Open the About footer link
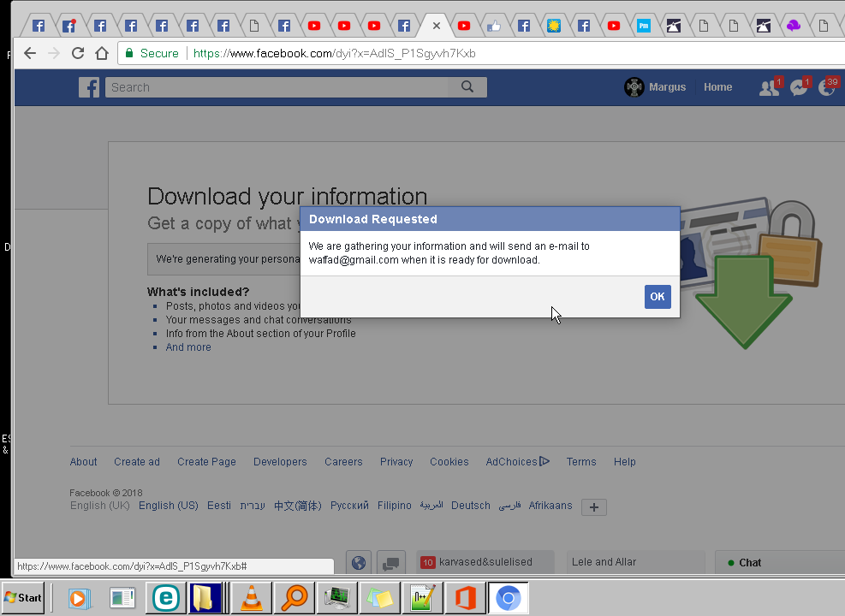The image size is (845, 616). click(x=84, y=461)
